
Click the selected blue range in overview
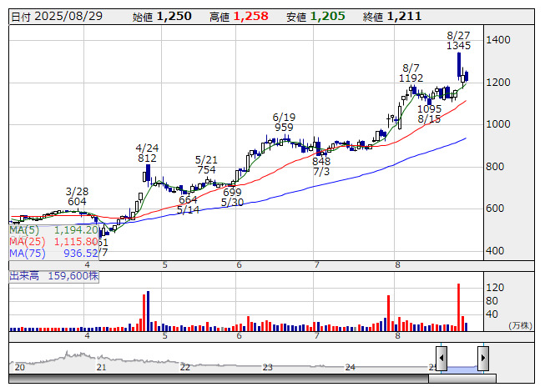(x=462, y=369)
